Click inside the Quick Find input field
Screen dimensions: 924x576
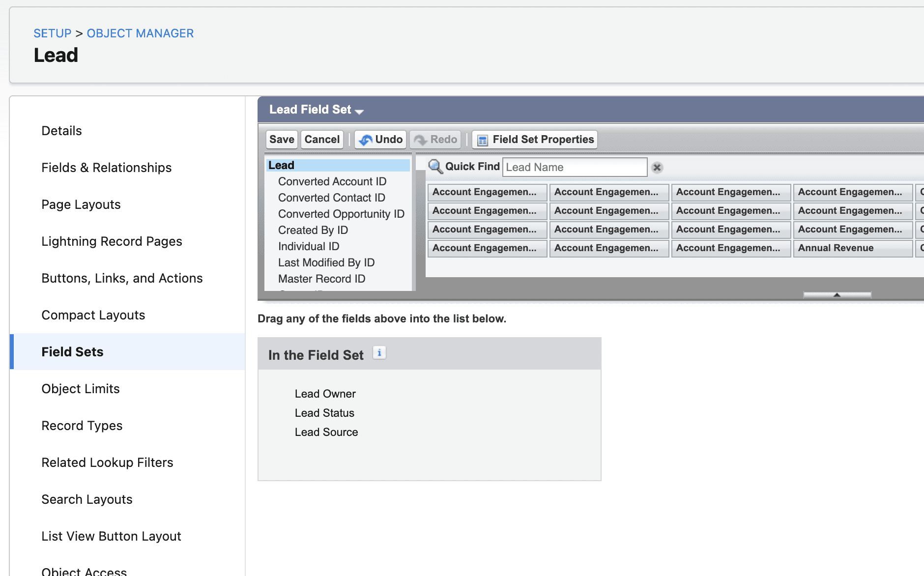[574, 167]
